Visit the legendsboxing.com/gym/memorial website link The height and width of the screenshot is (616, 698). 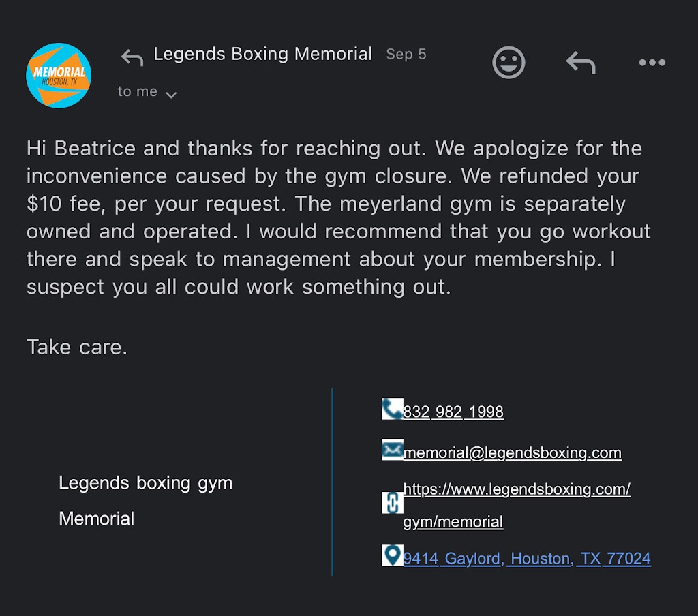(516, 490)
